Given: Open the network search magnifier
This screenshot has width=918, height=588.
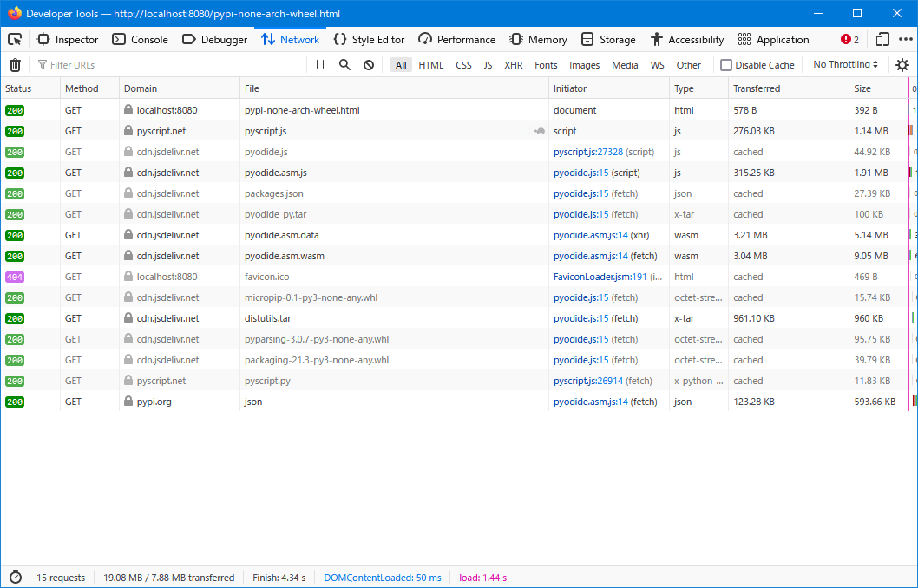Looking at the screenshot, I should pyautogui.click(x=344, y=65).
